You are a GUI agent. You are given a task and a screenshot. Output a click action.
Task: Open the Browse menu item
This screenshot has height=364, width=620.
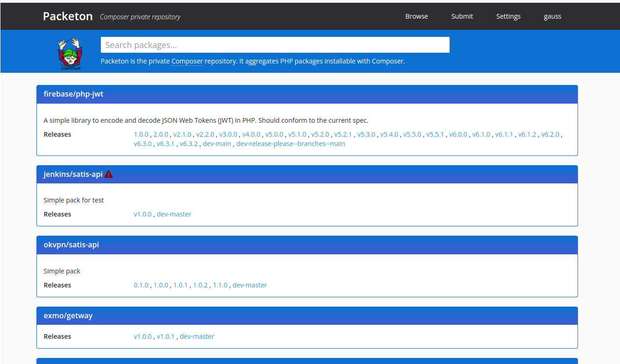click(x=416, y=16)
